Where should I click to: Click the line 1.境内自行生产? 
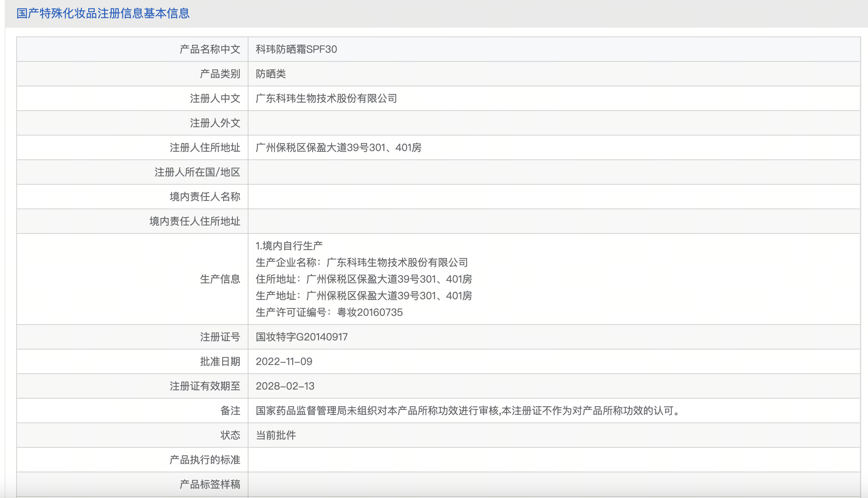click(289, 246)
